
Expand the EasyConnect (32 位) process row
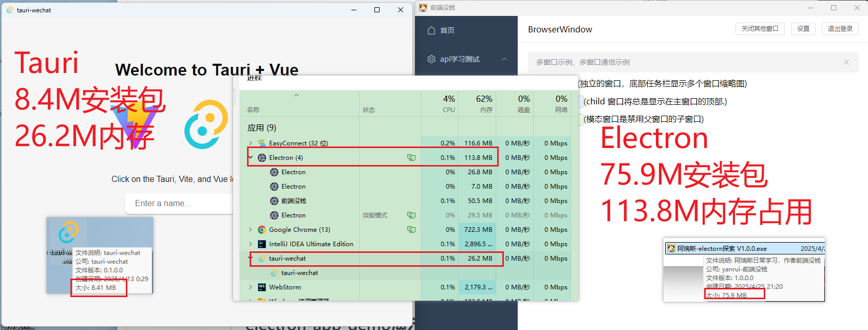[x=250, y=143]
